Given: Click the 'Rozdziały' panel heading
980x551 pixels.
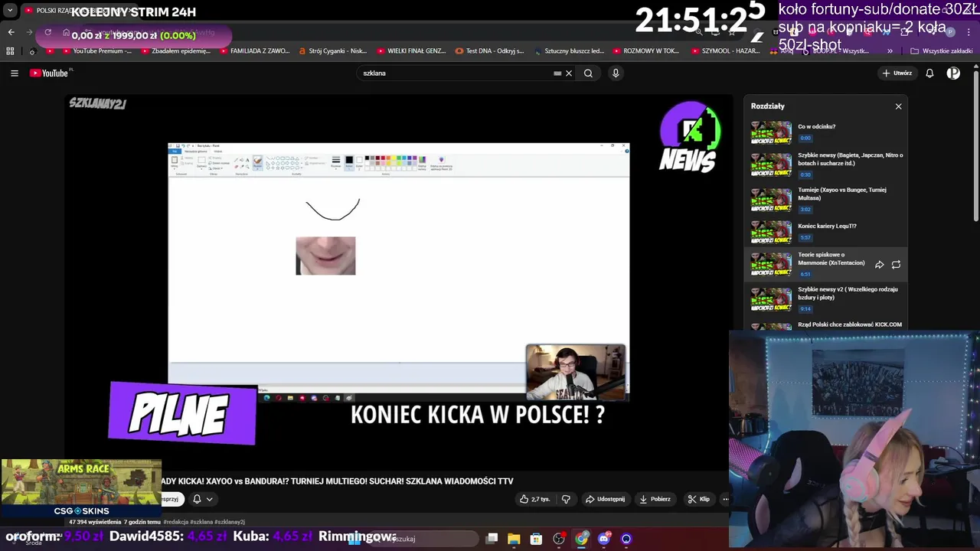Looking at the screenshot, I should point(768,106).
